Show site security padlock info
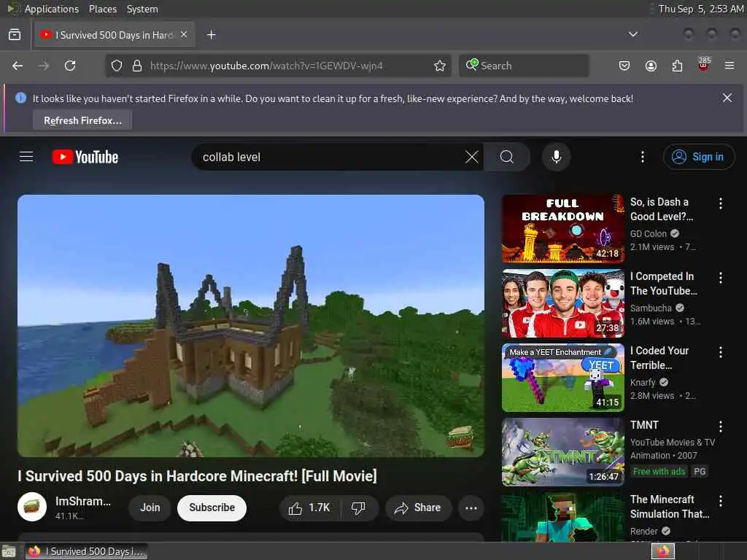 pos(137,66)
